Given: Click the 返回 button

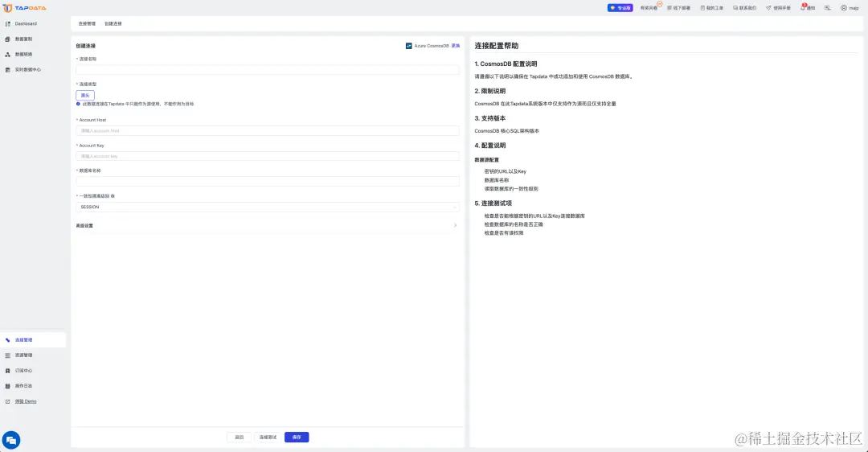Looking at the screenshot, I should point(240,438).
